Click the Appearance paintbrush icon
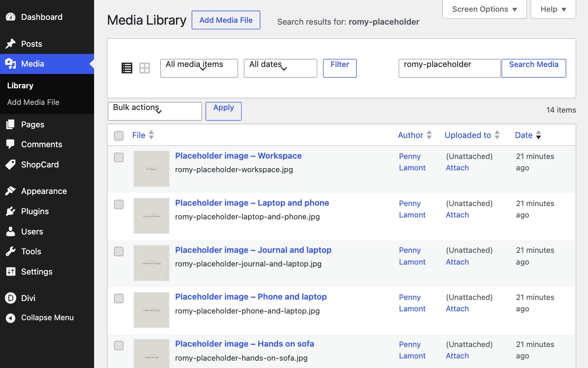This screenshot has height=368, width=588. pyautogui.click(x=11, y=191)
